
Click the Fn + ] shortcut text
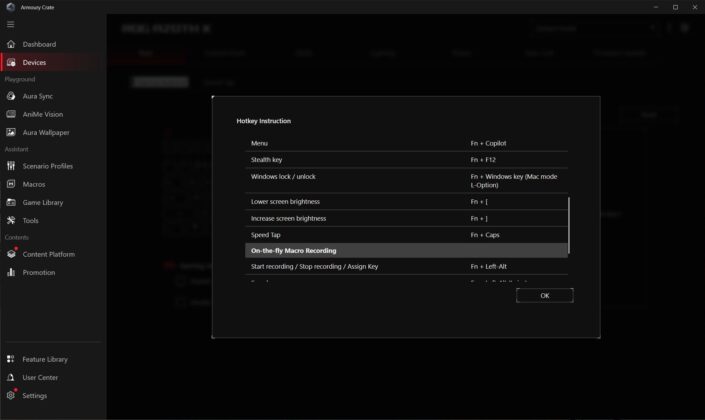click(x=479, y=218)
